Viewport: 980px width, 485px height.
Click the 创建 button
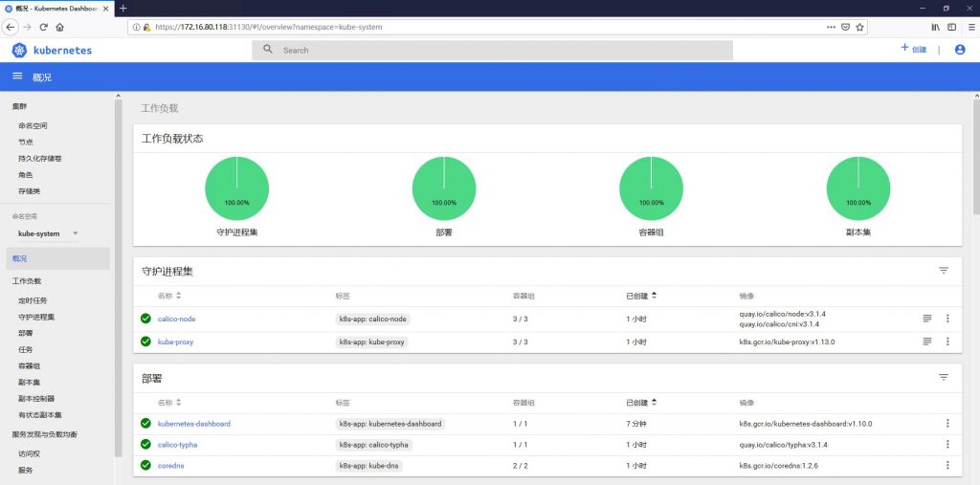point(914,50)
